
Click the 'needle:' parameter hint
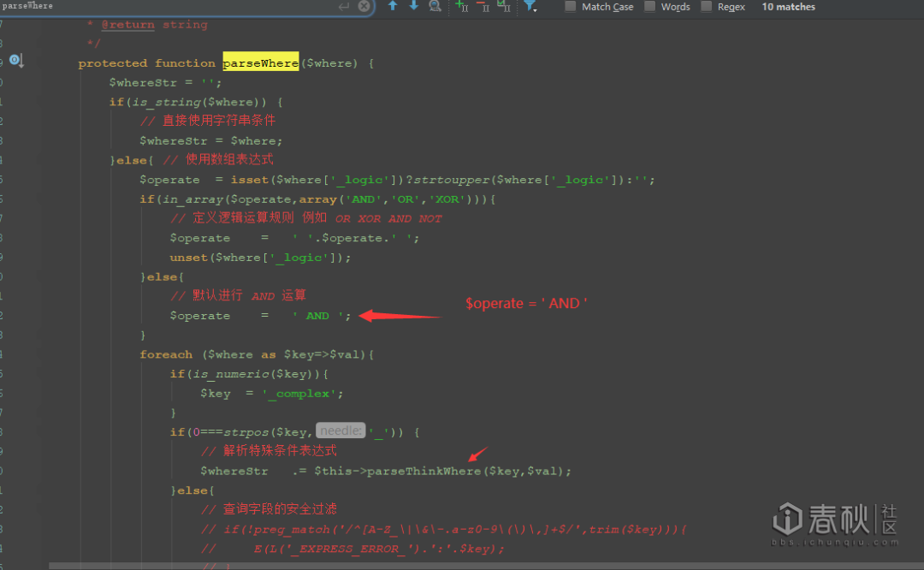point(341,430)
